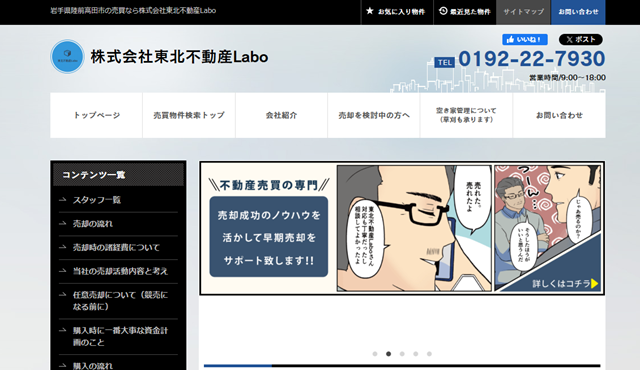
Task: Click the arrow icon beside 売却の流れ
Action: pyautogui.click(x=62, y=223)
